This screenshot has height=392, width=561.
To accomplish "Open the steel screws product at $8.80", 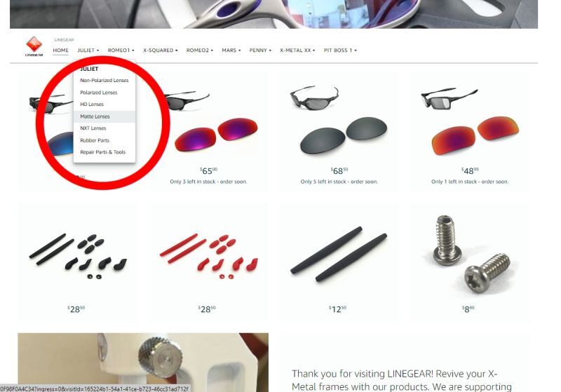I will tap(470, 255).
